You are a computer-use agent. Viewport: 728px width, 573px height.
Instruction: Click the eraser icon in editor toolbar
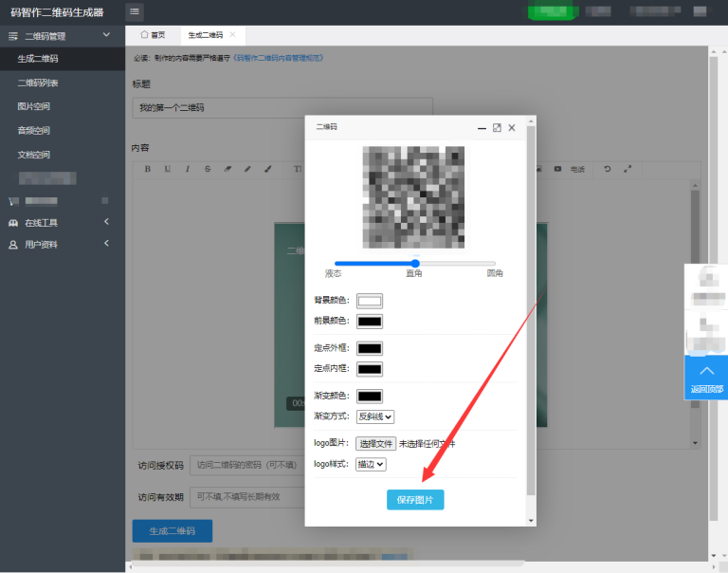click(x=227, y=169)
